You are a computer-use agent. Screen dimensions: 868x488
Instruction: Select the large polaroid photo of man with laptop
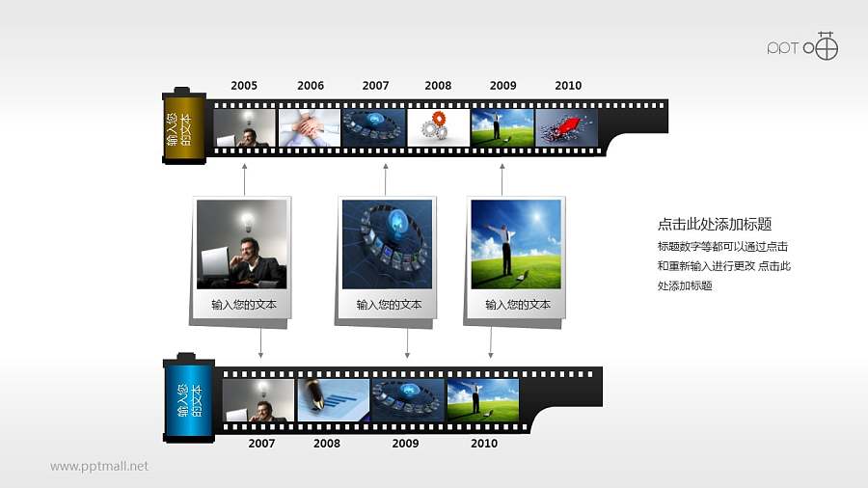[x=241, y=244]
